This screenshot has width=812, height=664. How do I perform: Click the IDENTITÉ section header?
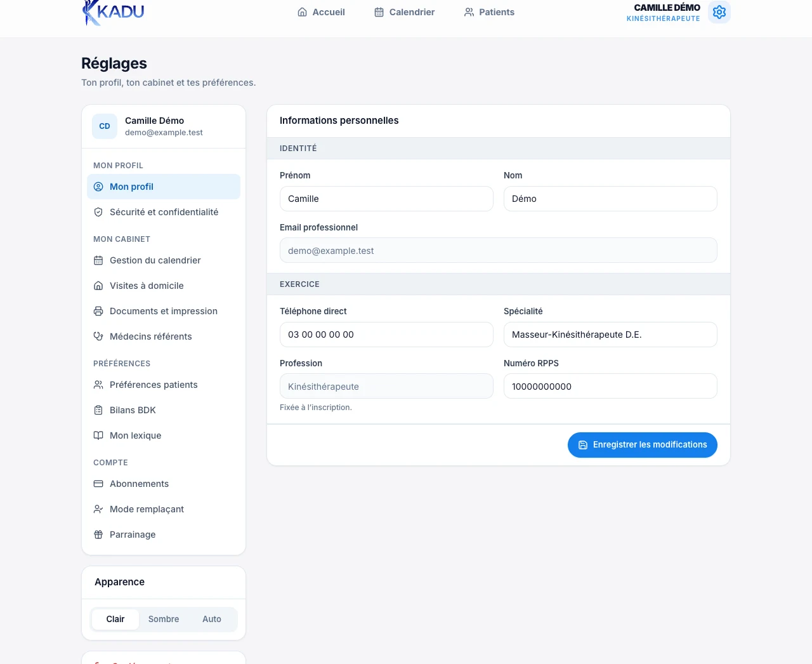pos(298,149)
